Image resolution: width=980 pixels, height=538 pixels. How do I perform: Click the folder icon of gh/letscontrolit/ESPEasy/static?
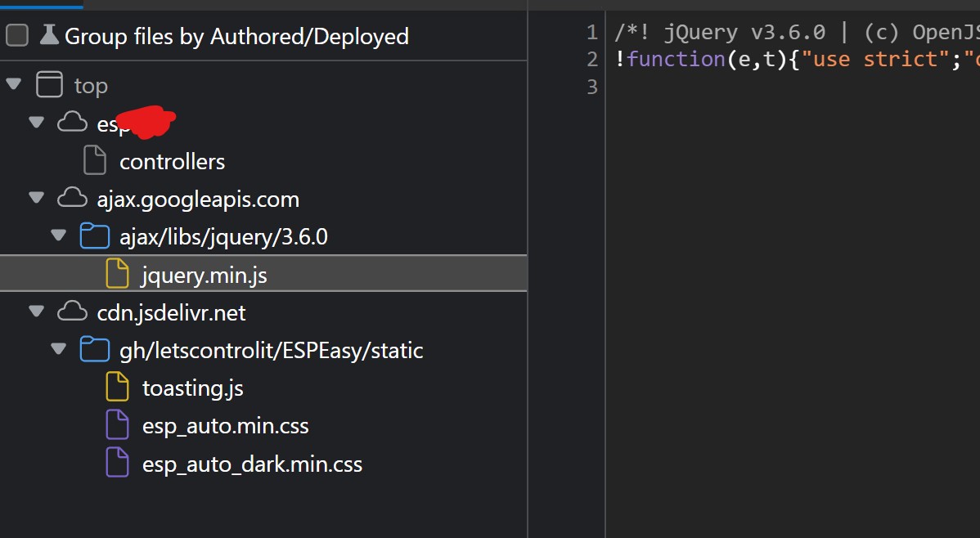click(95, 348)
